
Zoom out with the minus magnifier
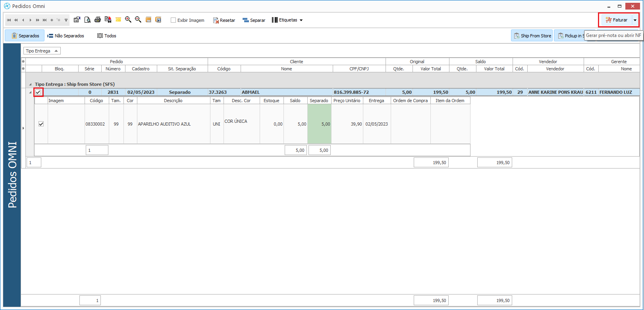pyautogui.click(x=138, y=19)
